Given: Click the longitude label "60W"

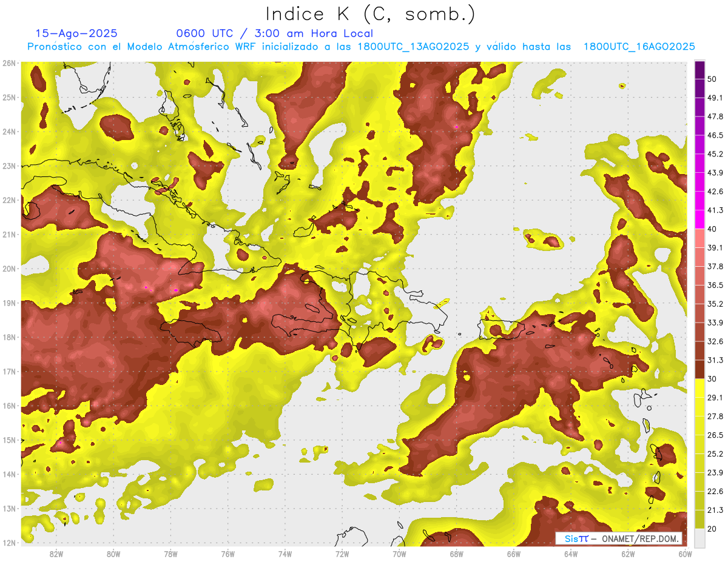Looking at the screenshot, I should [x=686, y=554].
